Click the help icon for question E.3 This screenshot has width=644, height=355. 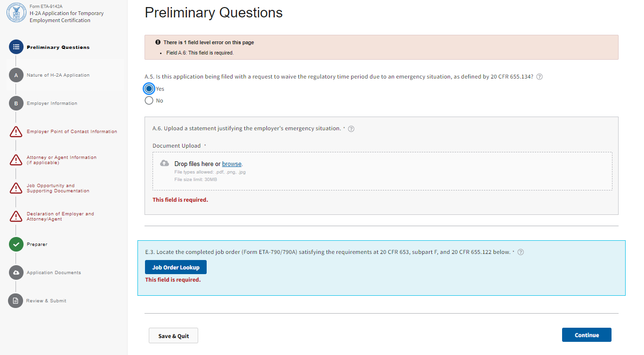(521, 252)
